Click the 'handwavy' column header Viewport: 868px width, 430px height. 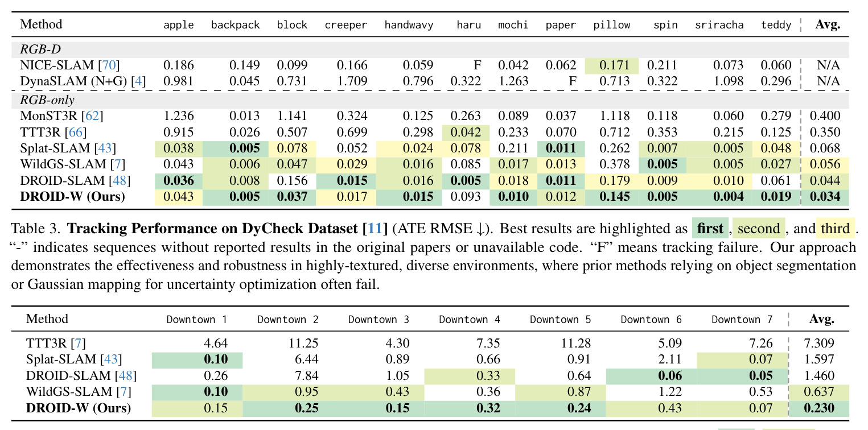pyautogui.click(x=409, y=25)
